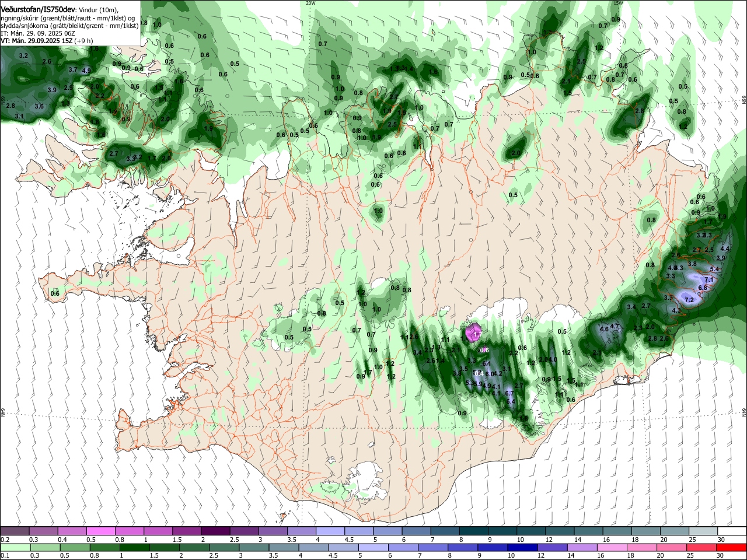Click the deep blue 10–12 swatch in bottom legend row
Viewport: 747px width, 560px height.
(x=522, y=548)
